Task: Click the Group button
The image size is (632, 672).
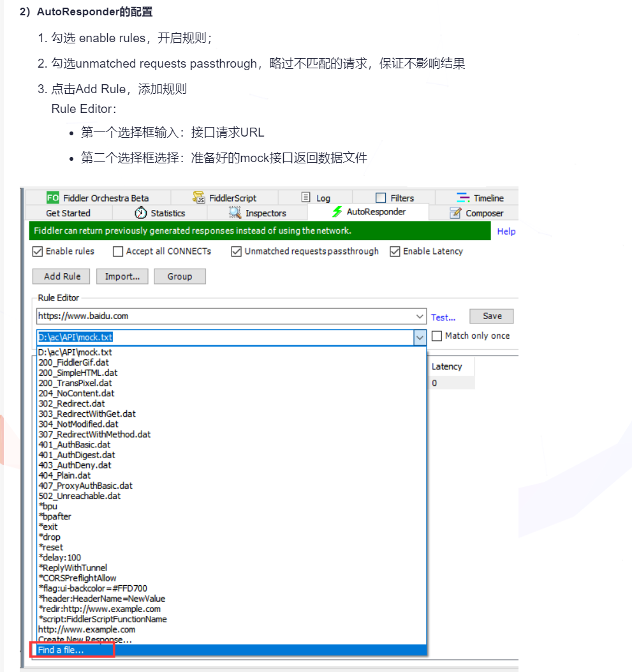Action: point(180,276)
